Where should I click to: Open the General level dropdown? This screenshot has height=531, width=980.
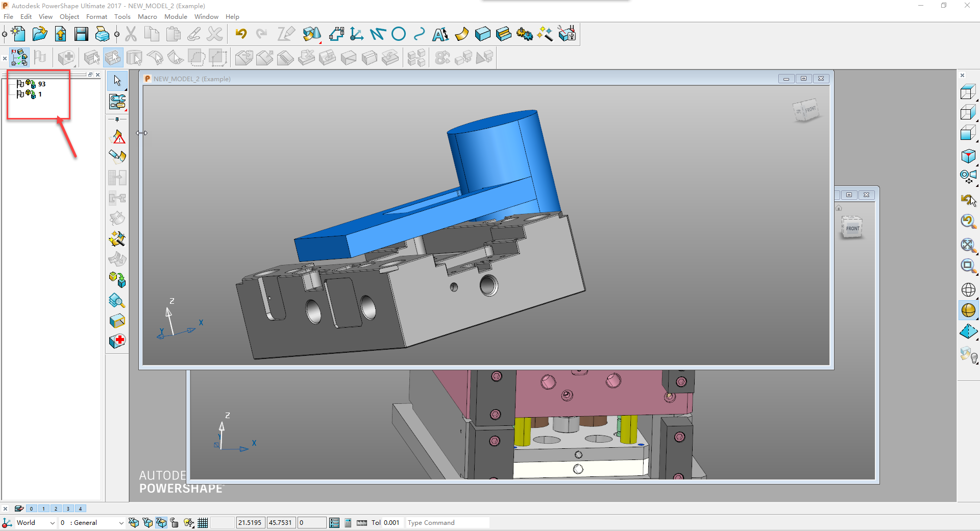[x=92, y=522]
